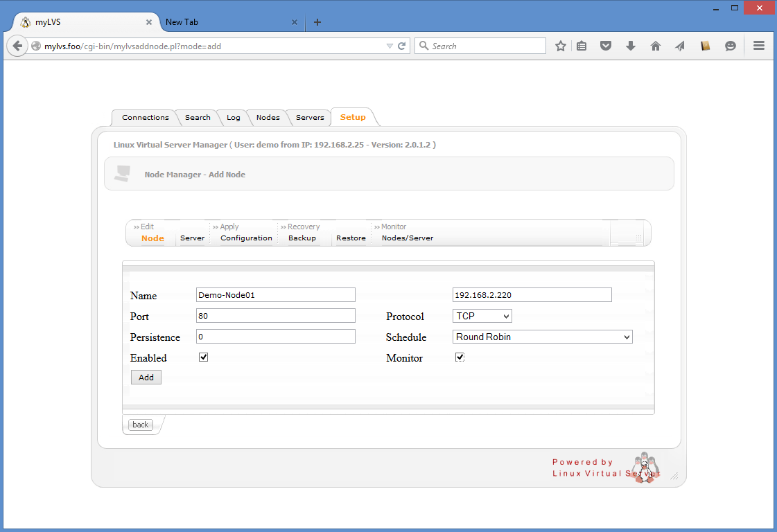777x532 pixels.
Task: Select the Backup menu item under Recovery
Action: click(x=302, y=238)
